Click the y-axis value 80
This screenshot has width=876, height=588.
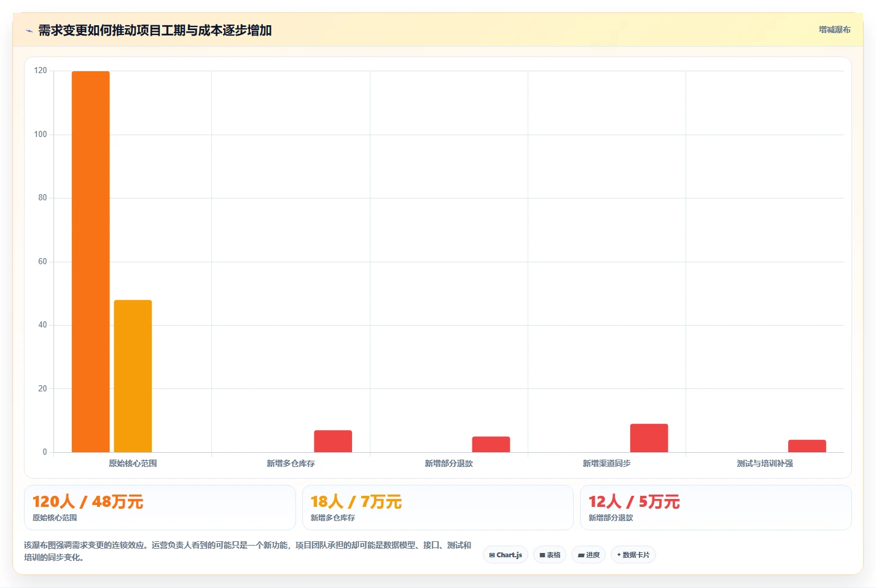(x=42, y=198)
